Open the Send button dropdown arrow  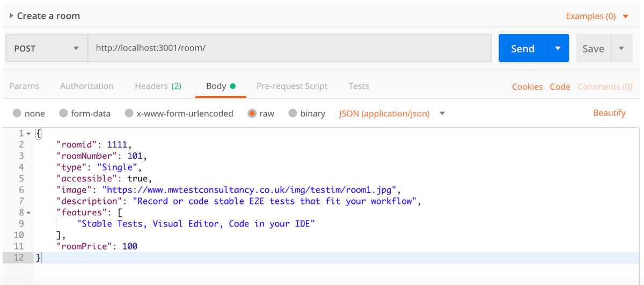558,48
